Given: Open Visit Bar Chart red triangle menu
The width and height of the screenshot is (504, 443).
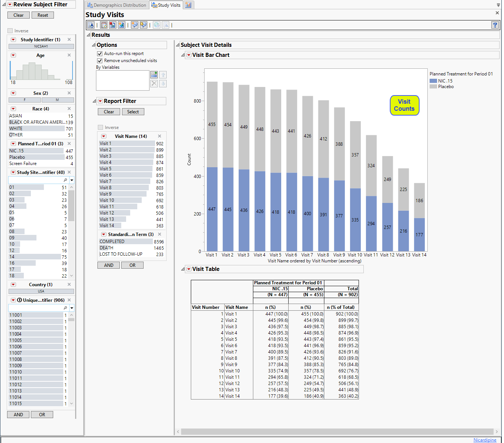Looking at the screenshot, I should tap(189, 55).
